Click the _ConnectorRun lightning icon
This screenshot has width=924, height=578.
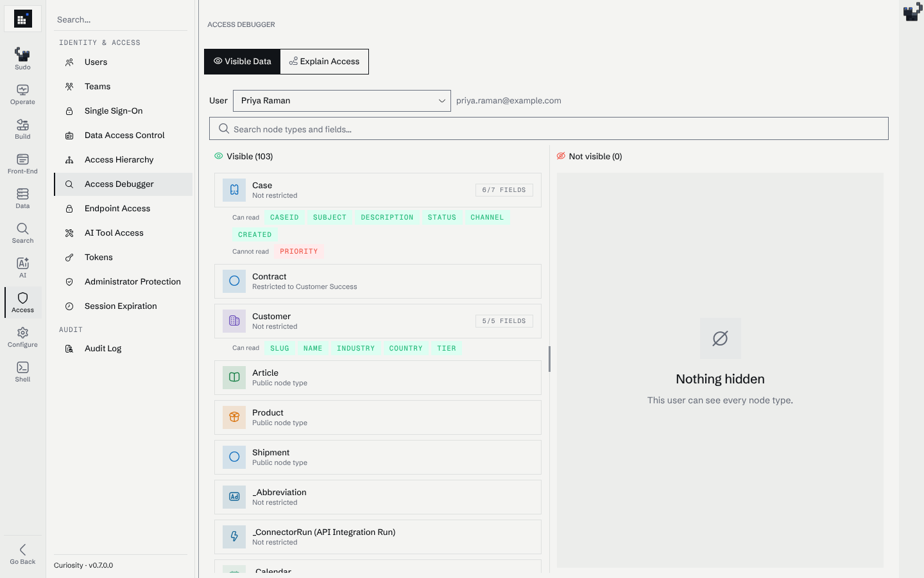pyautogui.click(x=234, y=537)
